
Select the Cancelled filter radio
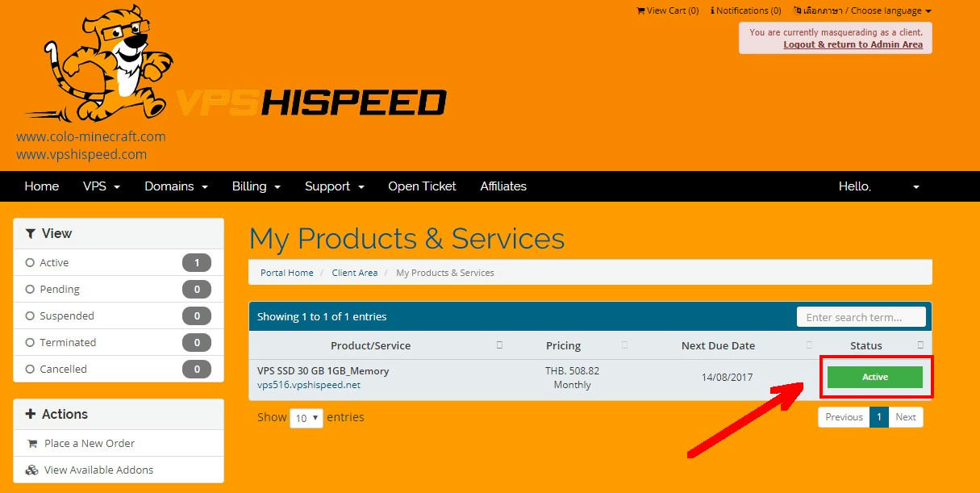[30, 370]
